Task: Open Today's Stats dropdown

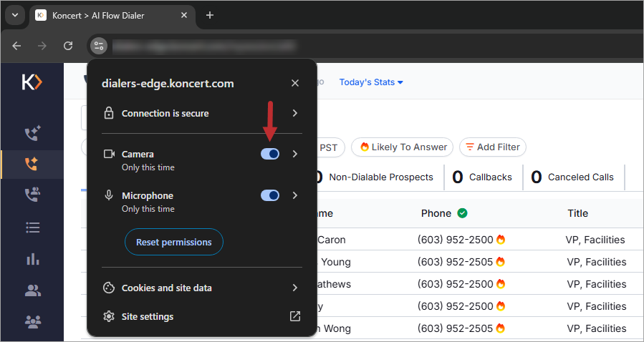Action: click(371, 82)
